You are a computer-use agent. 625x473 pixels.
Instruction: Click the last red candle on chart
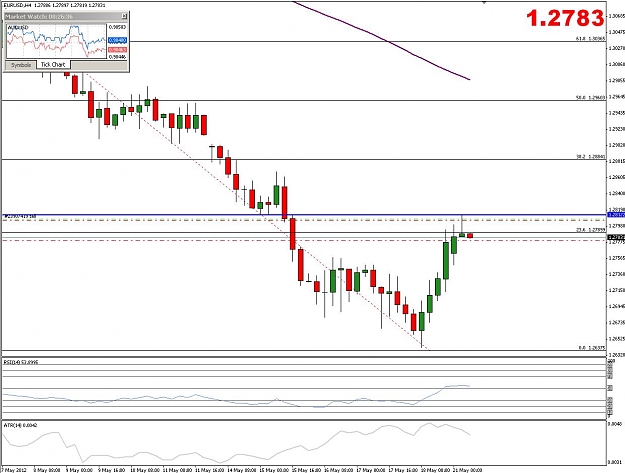point(470,236)
